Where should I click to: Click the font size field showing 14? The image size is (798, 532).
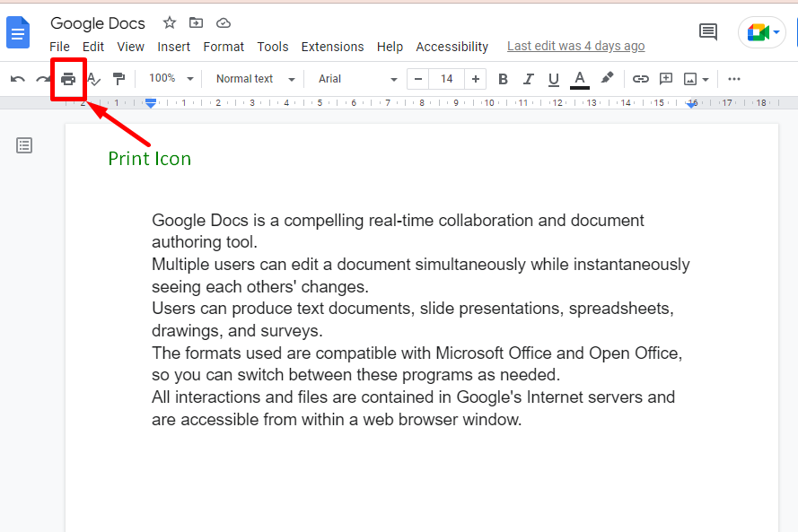pos(446,79)
